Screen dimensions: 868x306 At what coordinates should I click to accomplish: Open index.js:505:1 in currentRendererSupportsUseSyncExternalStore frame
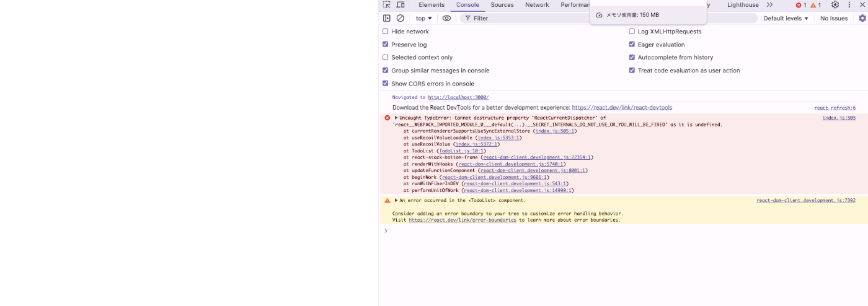click(555, 131)
